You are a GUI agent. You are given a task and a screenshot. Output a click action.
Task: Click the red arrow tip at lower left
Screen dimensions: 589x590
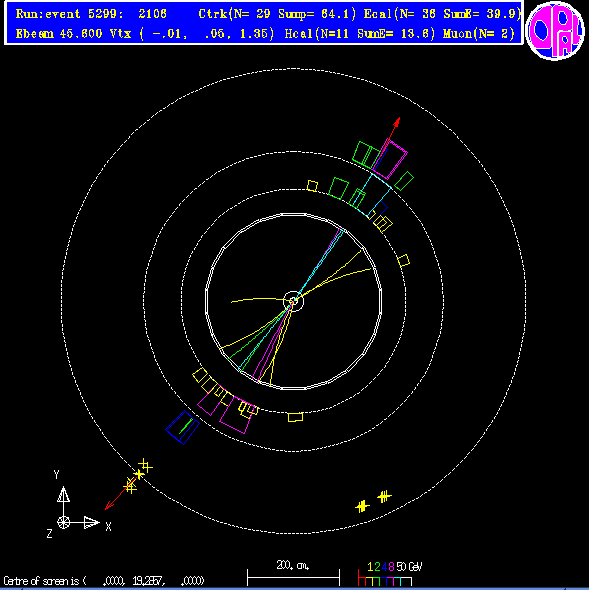coord(109,506)
